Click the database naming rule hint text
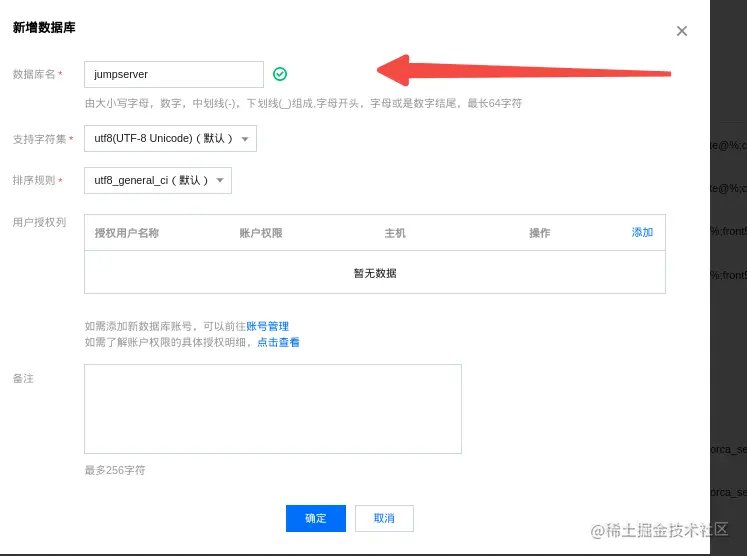 point(303,103)
